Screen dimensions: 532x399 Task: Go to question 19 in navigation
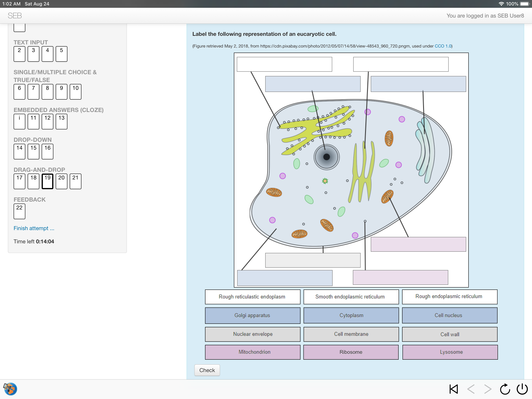pyautogui.click(x=47, y=181)
